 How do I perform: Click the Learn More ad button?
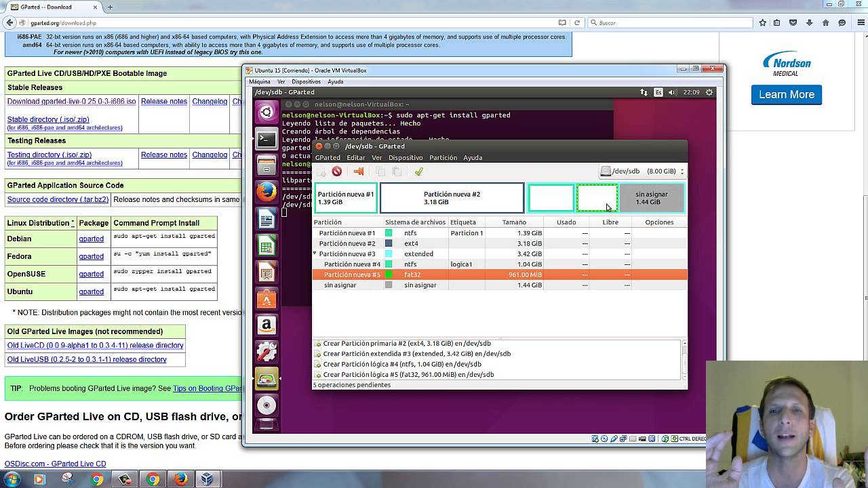[787, 95]
